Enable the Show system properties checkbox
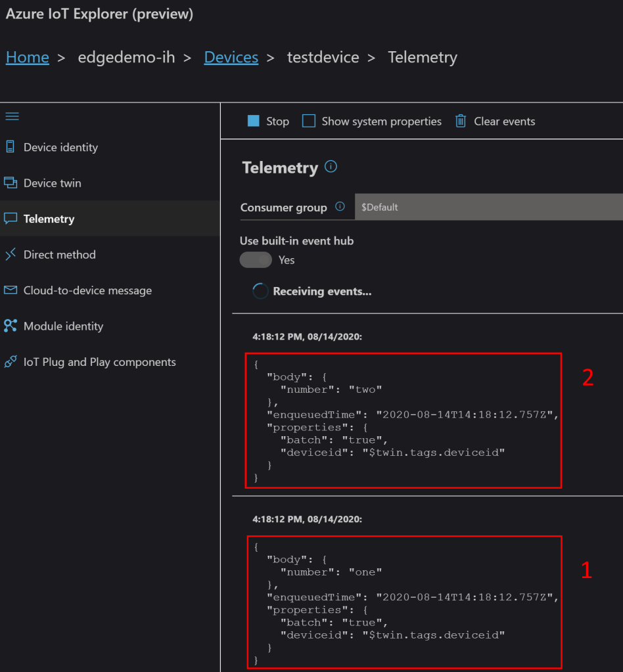This screenshot has height=672, width=623. [309, 121]
